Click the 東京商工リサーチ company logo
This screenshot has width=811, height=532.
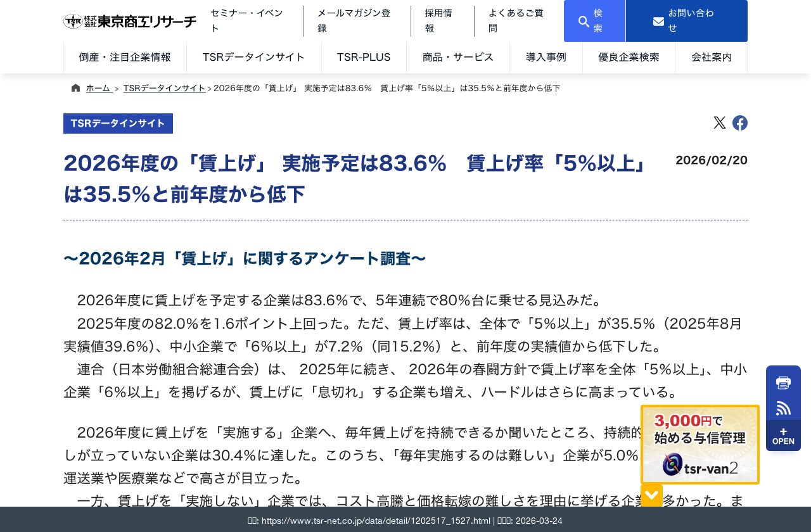130,21
